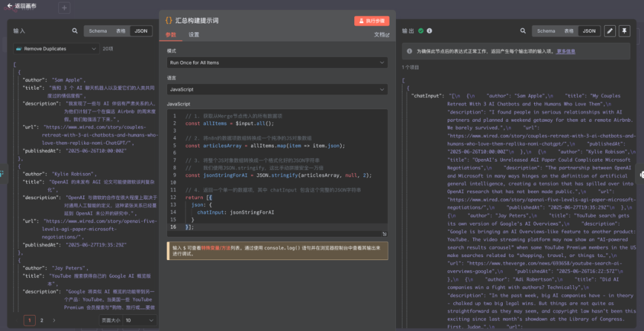Click the Kylie Robison author value in input
Screen dimensions: 644x331
(x=74, y=174)
